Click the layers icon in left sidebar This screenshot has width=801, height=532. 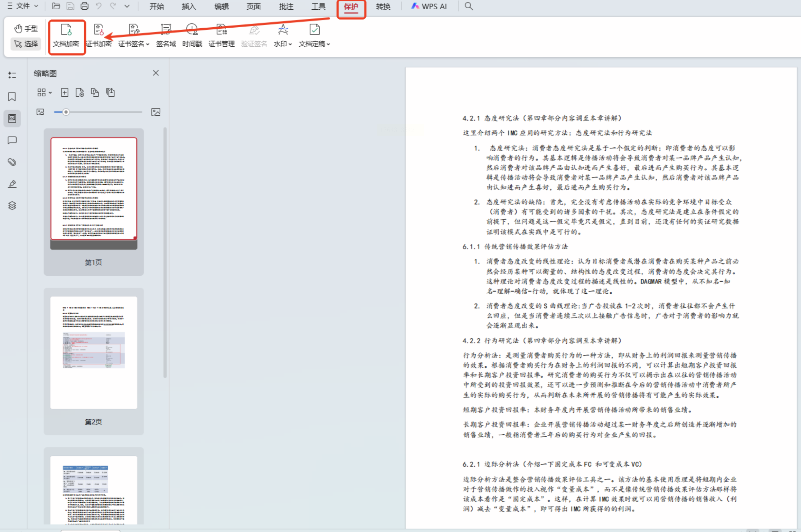pos(12,206)
